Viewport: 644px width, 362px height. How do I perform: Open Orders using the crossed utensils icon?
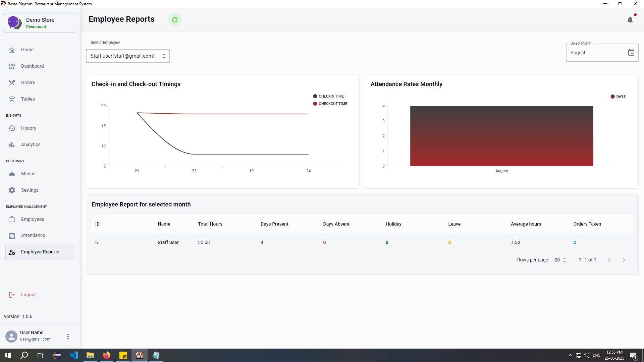(12, 82)
